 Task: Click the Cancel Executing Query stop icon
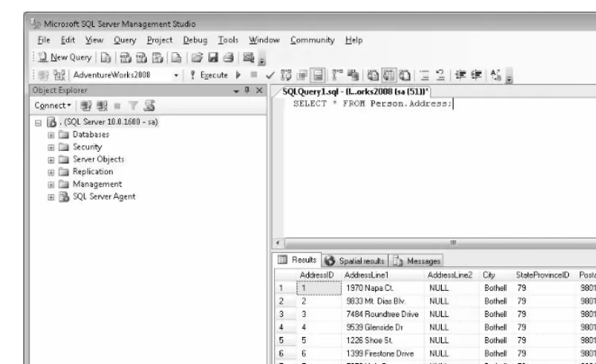[x=254, y=75]
